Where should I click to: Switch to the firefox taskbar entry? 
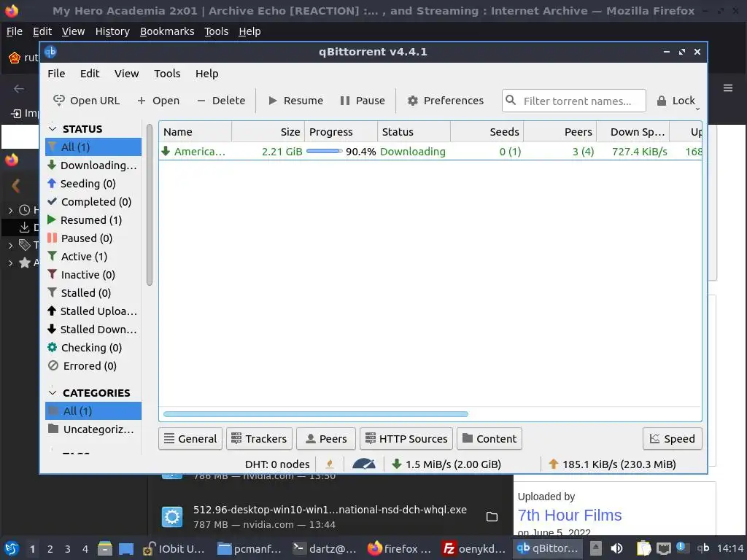pyautogui.click(x=399, y=549)
